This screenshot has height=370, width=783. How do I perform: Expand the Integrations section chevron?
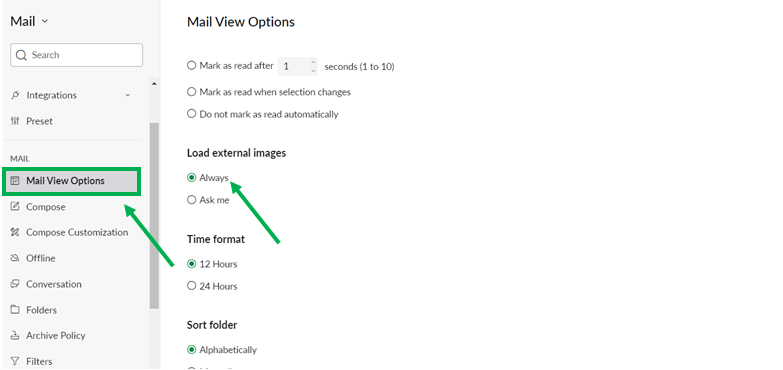tap(127, 95)
